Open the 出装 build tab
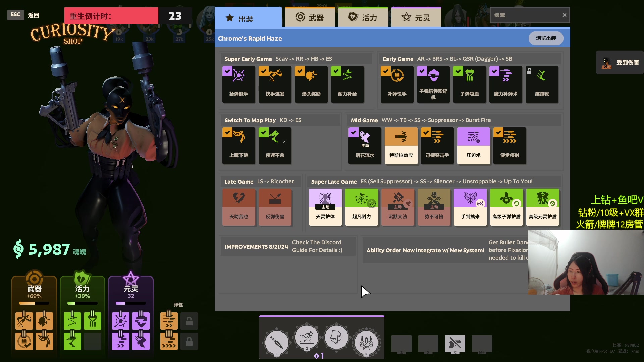This screenshot has width=644, height=362. [x=248, y=17]
